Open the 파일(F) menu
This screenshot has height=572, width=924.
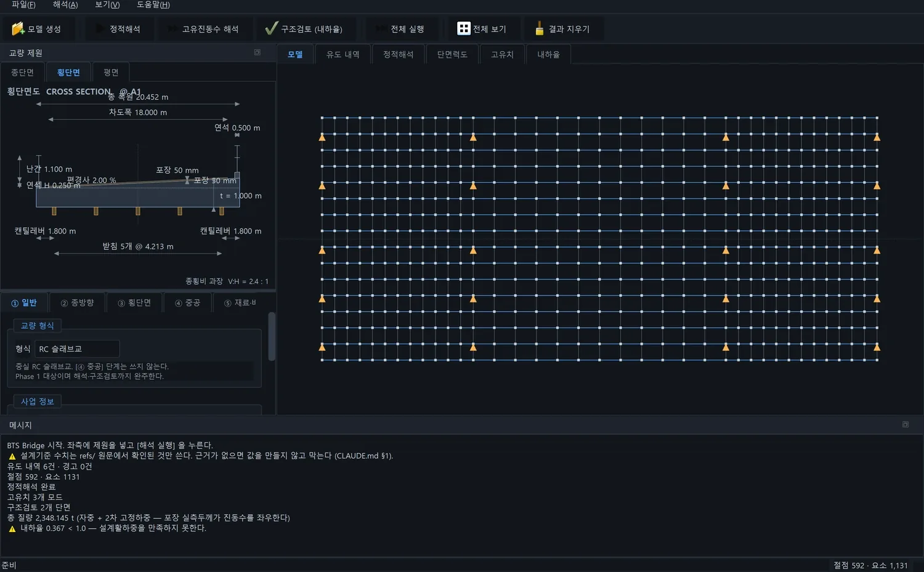coord(23,5)
